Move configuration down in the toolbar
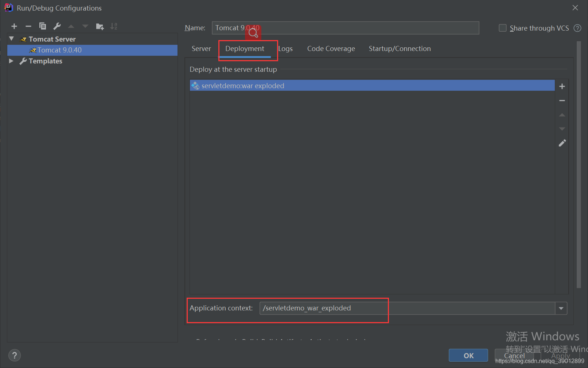The width and height of the screenshot is (588, 368). pyautogui.click(x=85, y=26)
